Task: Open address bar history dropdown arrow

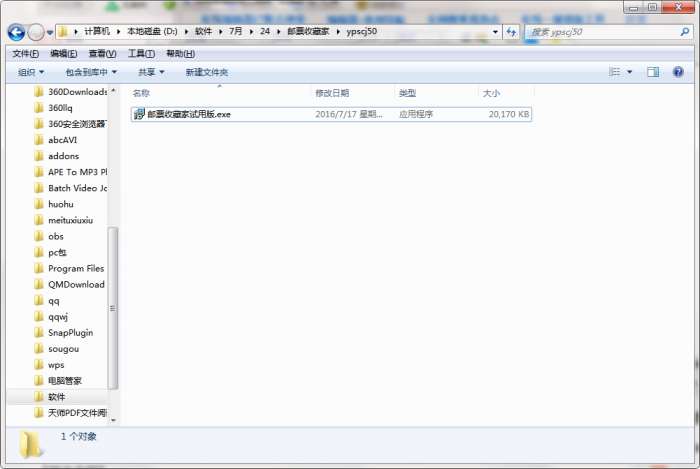Action: click(495, 32)
